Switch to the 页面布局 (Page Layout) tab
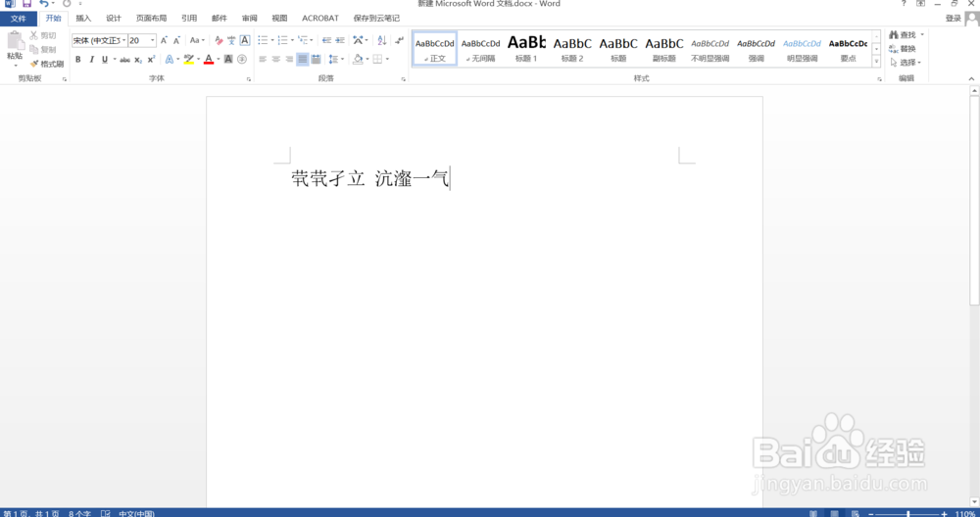 [151, 19]
